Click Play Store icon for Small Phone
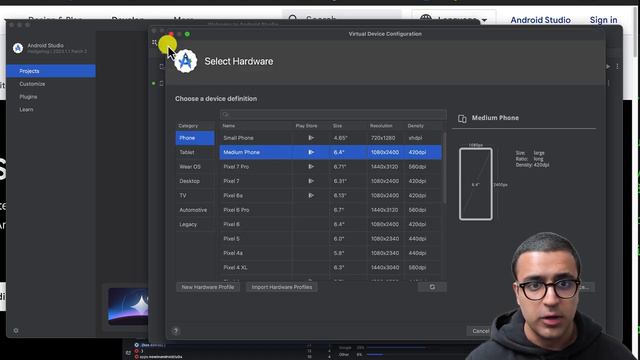This screenshot has width=640, height=360. [x=311, y=138]
